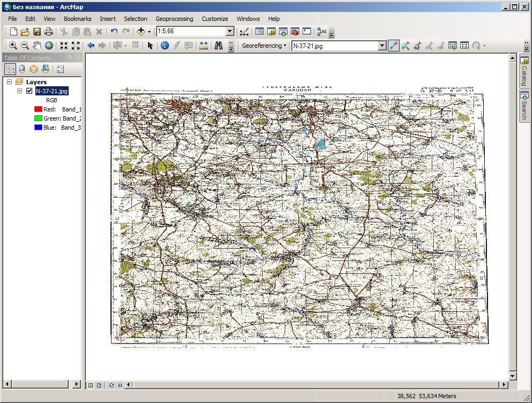
Task: Select the Add Control Points tool
Action: pos(393,46)
